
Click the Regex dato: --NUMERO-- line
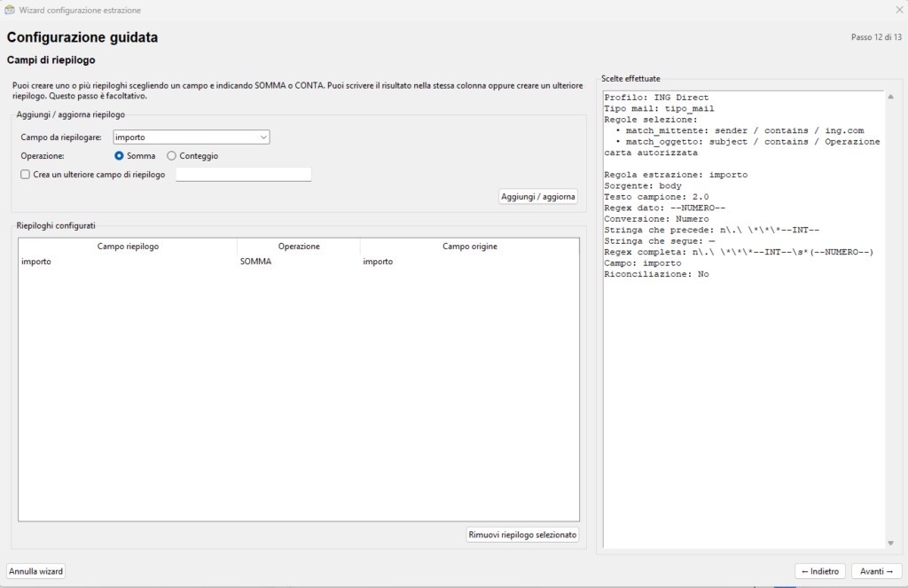(x=665, y=208)
